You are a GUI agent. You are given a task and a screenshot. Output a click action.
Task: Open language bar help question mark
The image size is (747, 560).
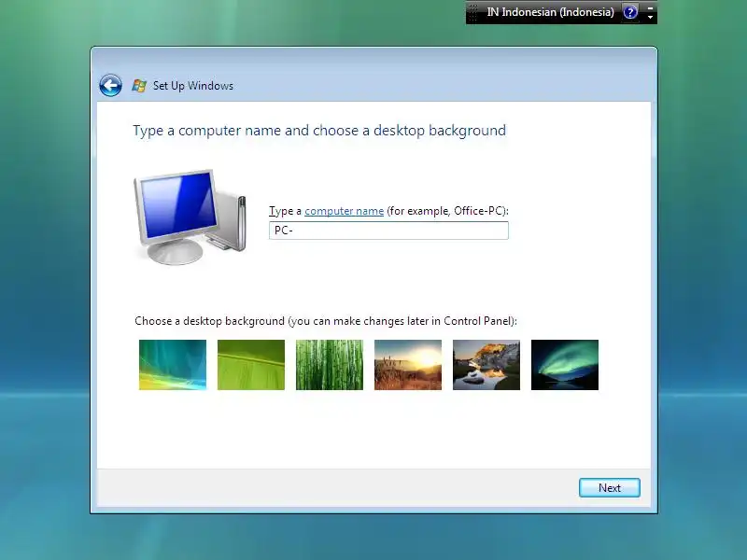pyautogui.click(x=630, y=12)
